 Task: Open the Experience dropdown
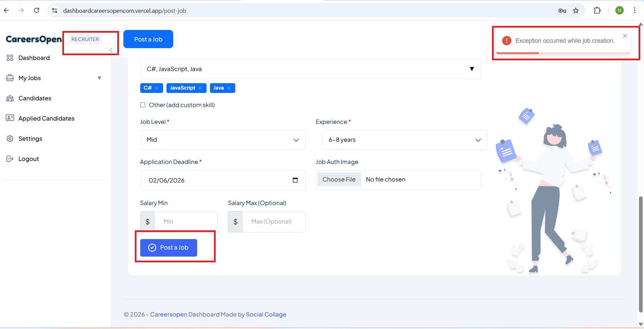pyautogui.click(x=404, y=140)
